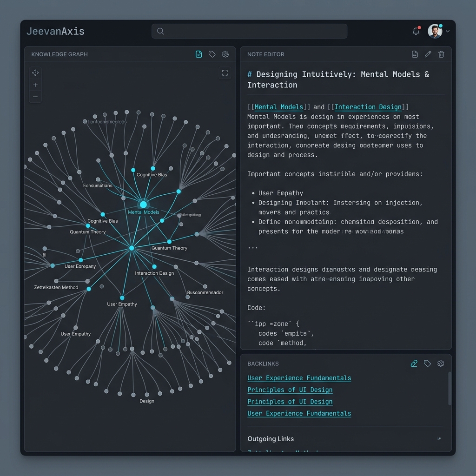Viewport: 476px width, 476px height.
Task: Open Knowledge Graph settings gear
Action: [x=225, y=54]
